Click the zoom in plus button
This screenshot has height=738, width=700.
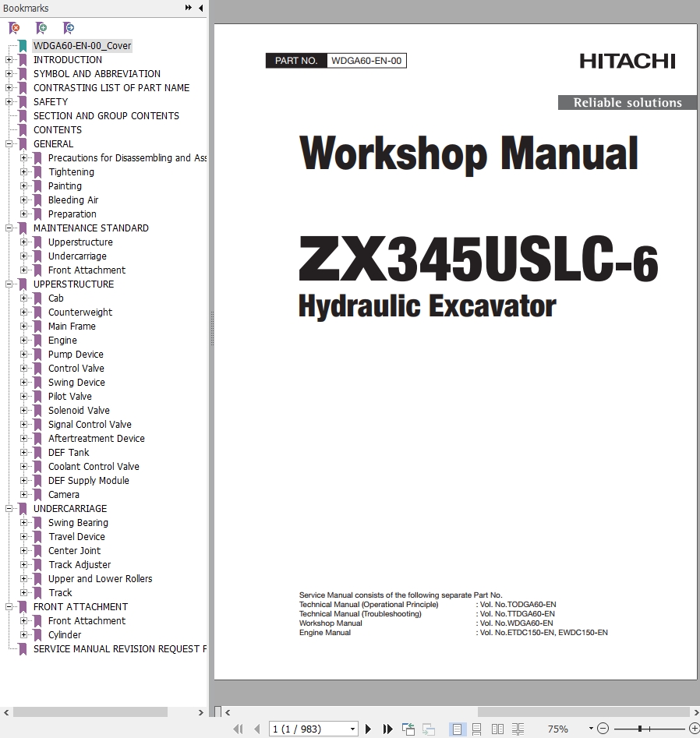click(x=694, y=729)
